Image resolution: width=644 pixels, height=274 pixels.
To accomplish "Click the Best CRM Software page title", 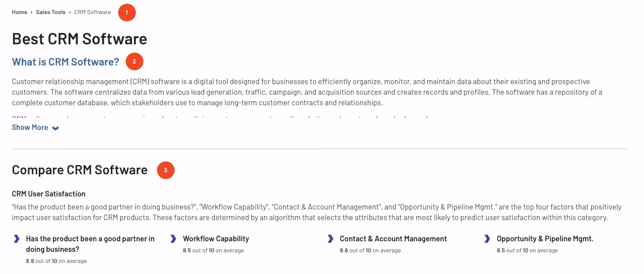I will (x=80, y=39).
